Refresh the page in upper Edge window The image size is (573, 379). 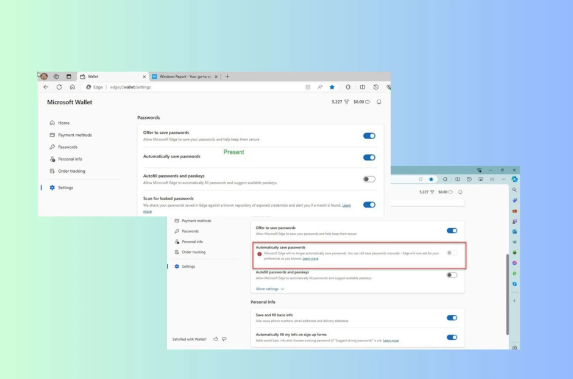click(x=59, y=87)
